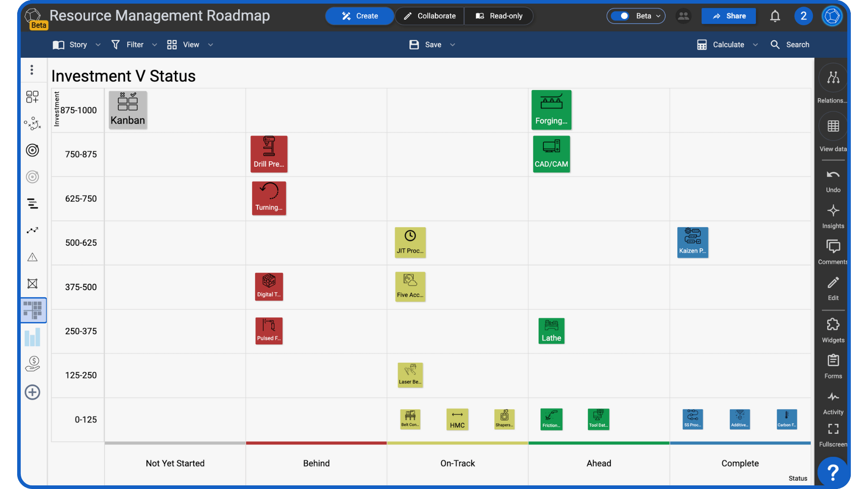Select the bar chart view in sidebar
This screenshot has height=489, width=868.
click(x=33, y=337)
